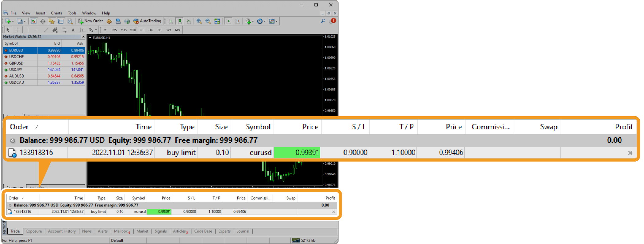Open the Templates icon
This screenshot has height=244, width=644.
click(x=272, y=21)
